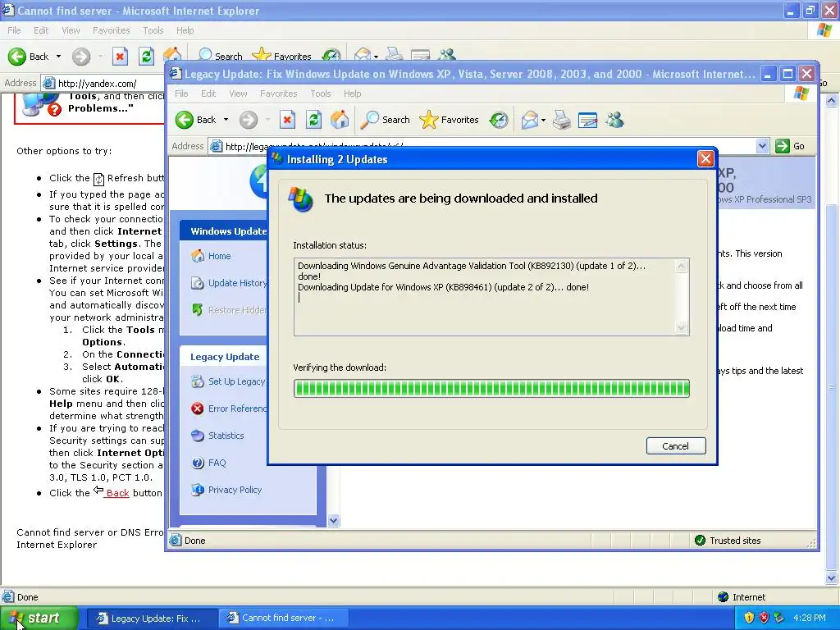Expand address dropdown in Legacy Update window
The height and width of the screenshot is (630, 840).
pos(762,146)
